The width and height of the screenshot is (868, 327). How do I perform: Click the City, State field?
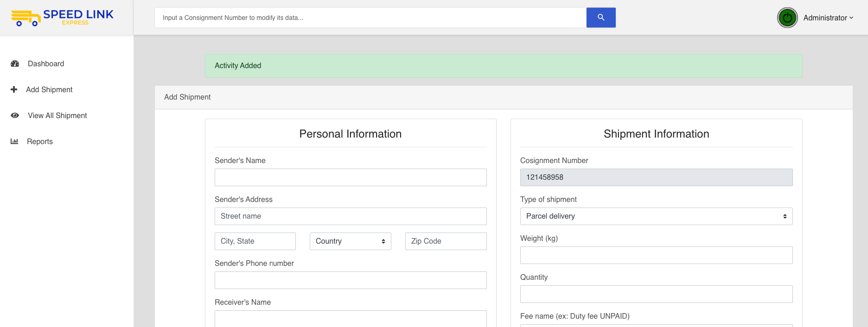coord(255,241)
